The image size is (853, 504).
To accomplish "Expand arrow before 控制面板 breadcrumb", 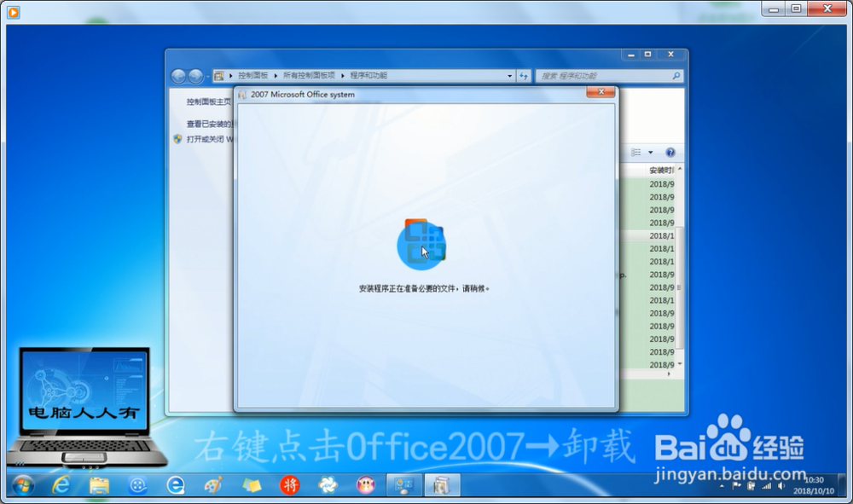I will (231, 76).
